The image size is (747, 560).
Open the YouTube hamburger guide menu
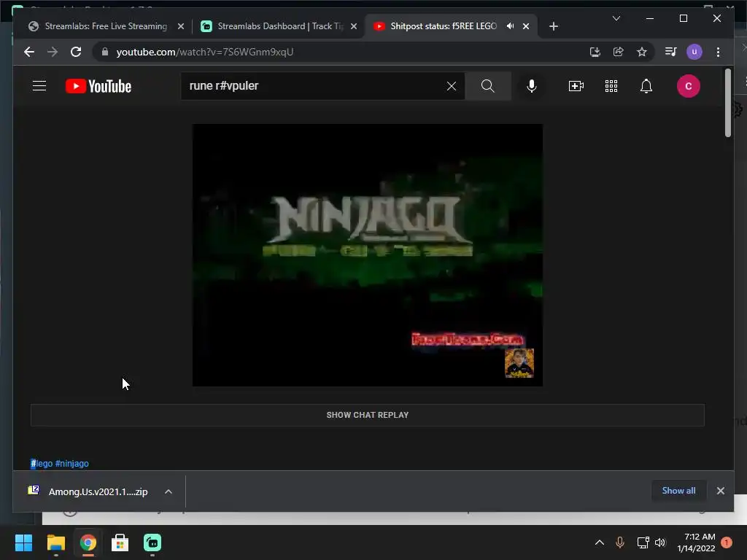39,86
